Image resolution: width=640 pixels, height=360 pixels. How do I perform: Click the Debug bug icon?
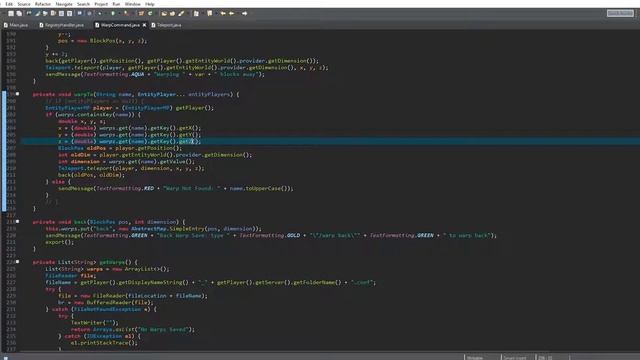(100, 13)
